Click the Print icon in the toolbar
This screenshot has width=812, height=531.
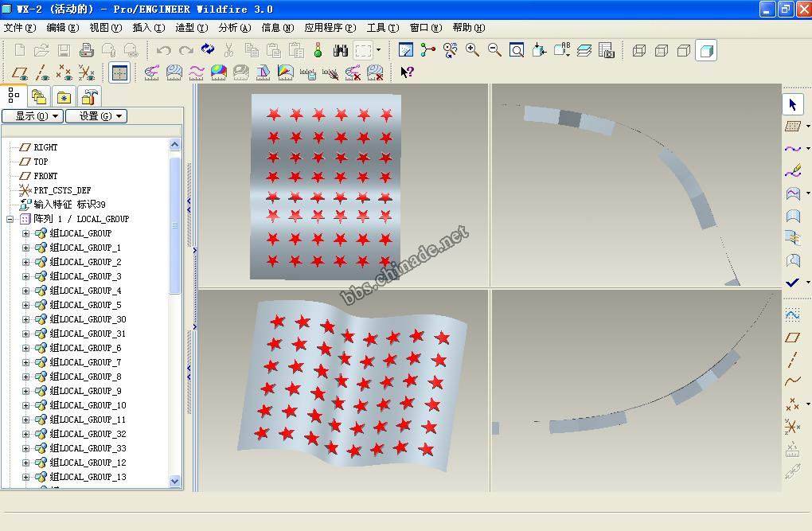87,50
